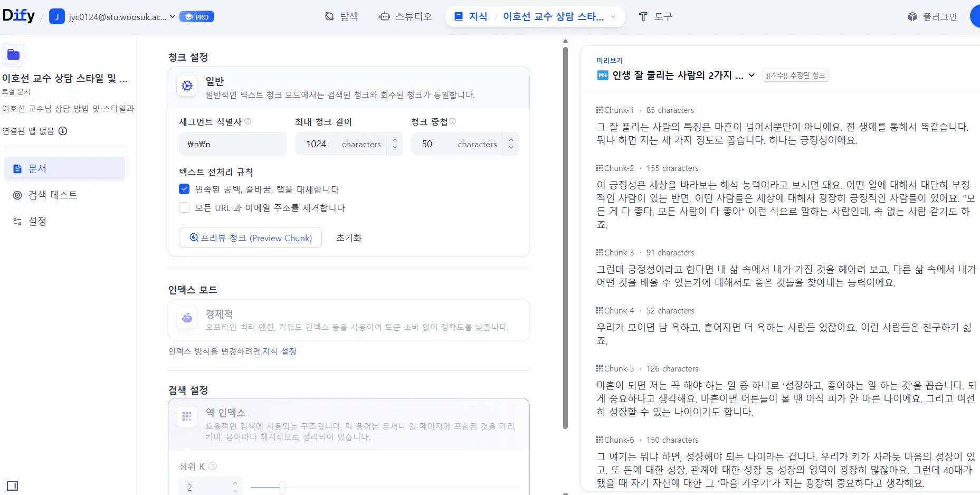Click the blue folder icon above dataset name
980x495 pixels.
pyautogui.click(x=14, y=54)
